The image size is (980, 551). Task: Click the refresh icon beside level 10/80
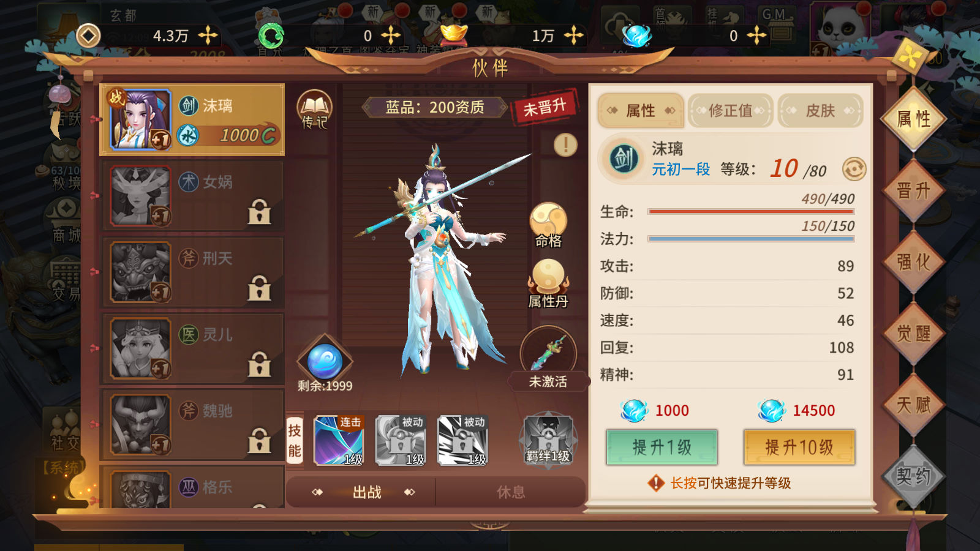pyautogui.click(x=854, y=169)
